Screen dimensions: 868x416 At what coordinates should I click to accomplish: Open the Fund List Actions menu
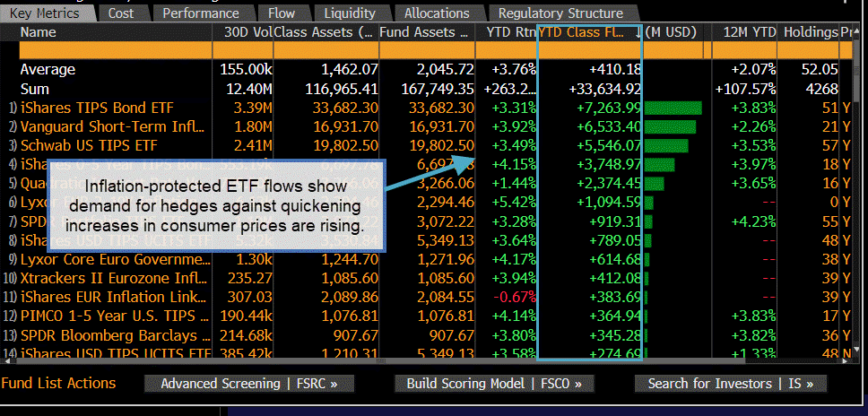point(59,383)
